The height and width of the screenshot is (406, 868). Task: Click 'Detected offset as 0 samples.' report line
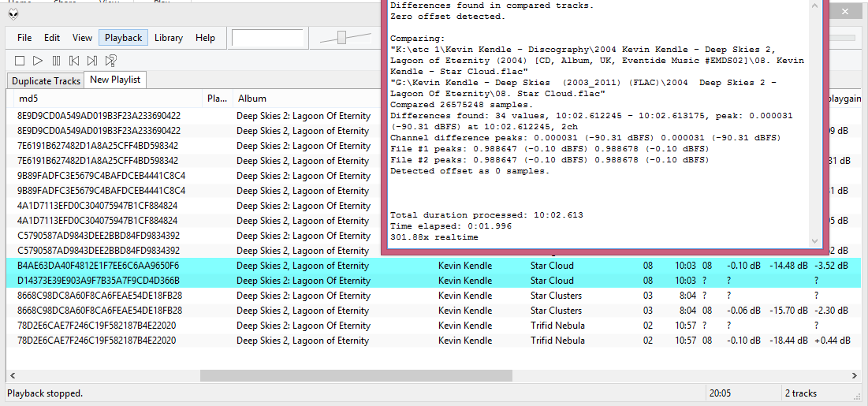click(x=470, y=170)
